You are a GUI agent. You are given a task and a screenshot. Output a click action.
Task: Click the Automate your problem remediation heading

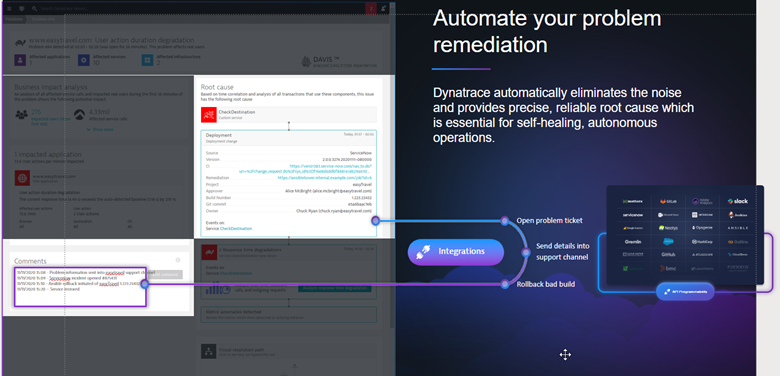(547, 32)
